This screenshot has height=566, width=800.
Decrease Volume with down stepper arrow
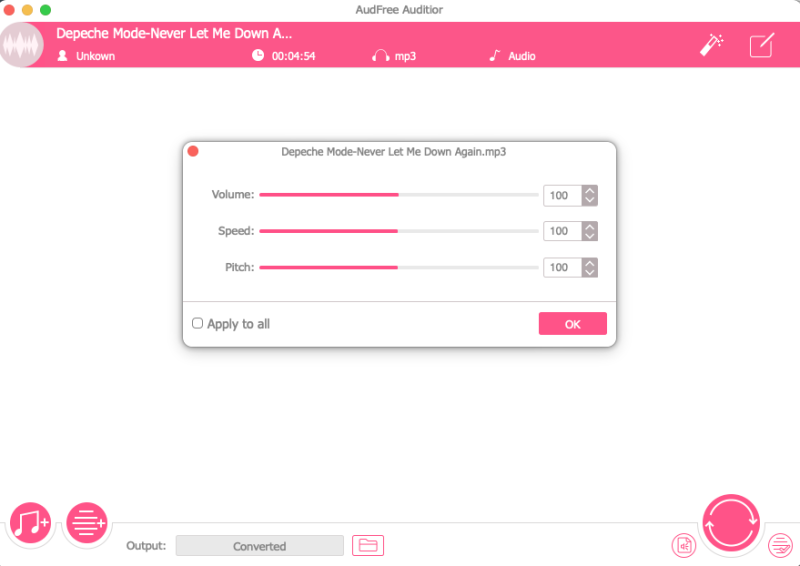click(x=590, y=201)
